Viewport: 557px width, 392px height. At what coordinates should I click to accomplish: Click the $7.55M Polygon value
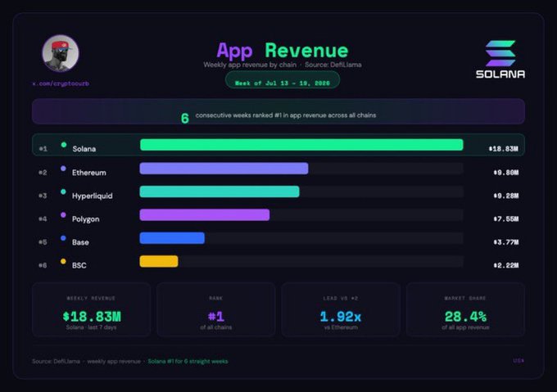[x=506, y=219]
